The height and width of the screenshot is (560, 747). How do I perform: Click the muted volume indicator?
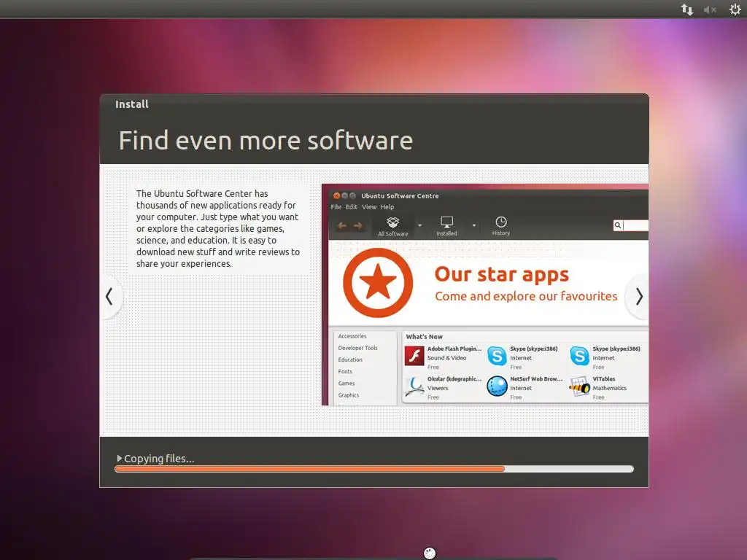coord(710,9)
